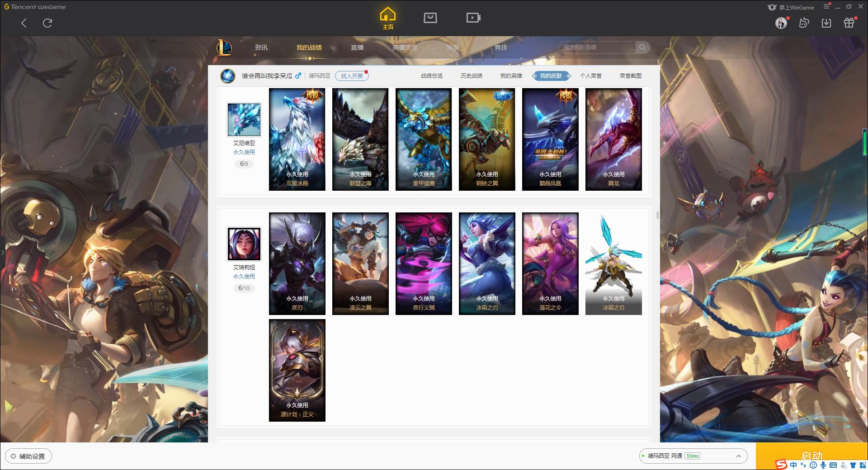Click the 找人开黑 button
This screenshot has height=470, width=868.
point(352,76)
